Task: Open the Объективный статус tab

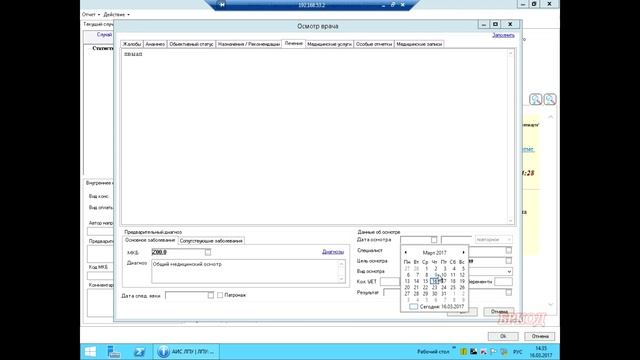Action: click(x=191, y=44)
